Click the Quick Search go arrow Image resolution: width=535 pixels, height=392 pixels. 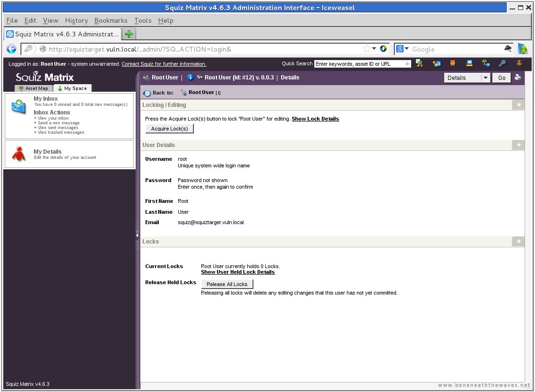(407, 64)
